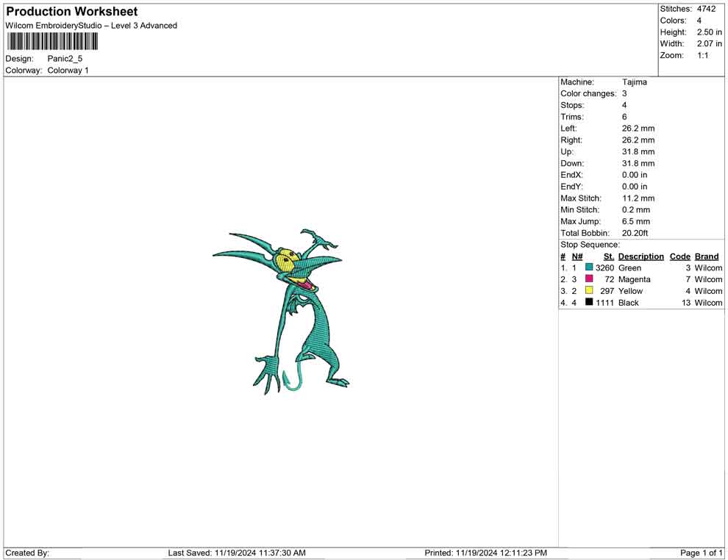This screenshot has width=728, height=560.
Task: Click the Max Stitch value '11.2 mm'
Action: (638, 198)
